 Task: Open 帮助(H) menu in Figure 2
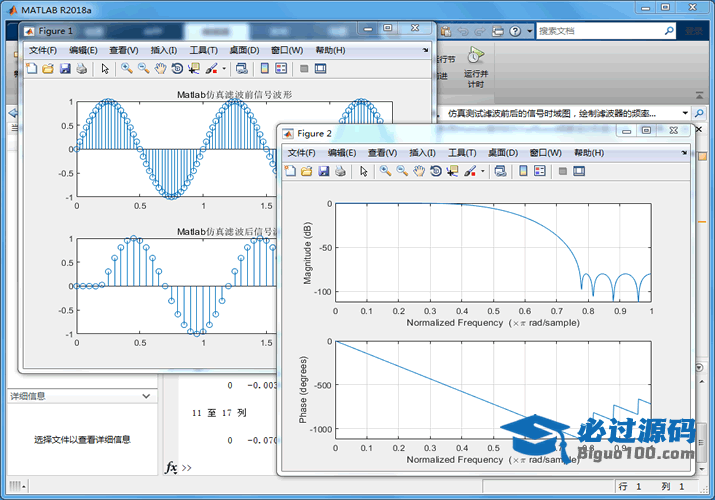click(589, 153)
